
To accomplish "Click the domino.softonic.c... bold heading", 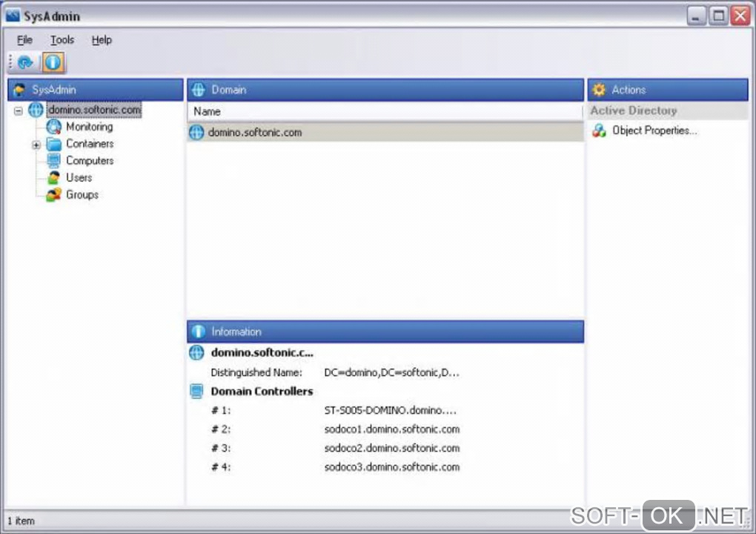I will (262, 352).
